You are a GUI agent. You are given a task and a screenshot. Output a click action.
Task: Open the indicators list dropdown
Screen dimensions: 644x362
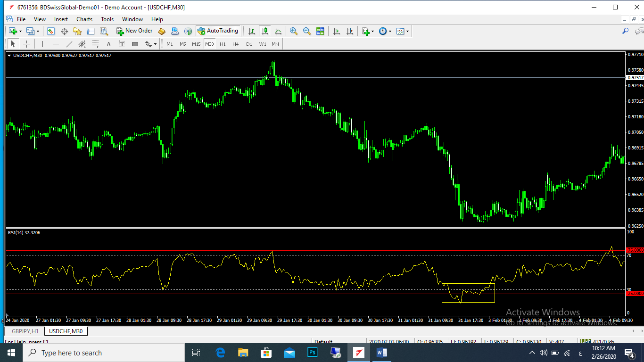(368, 31)
